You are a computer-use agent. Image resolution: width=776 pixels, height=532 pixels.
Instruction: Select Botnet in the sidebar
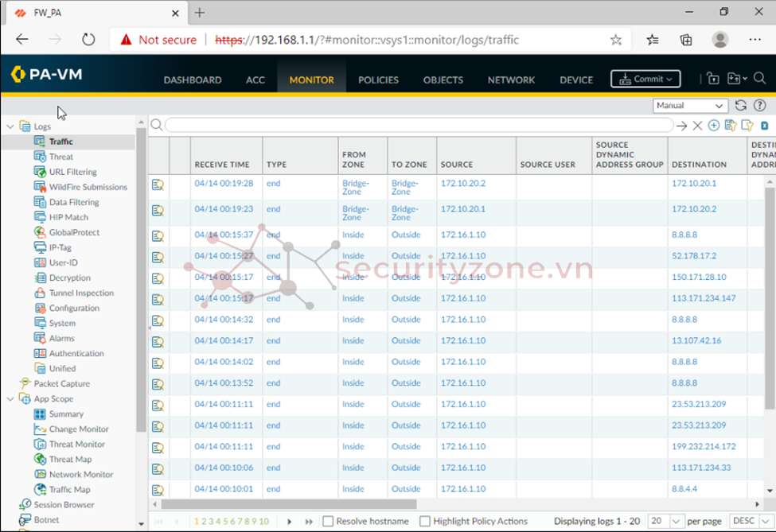click(46, 519)
